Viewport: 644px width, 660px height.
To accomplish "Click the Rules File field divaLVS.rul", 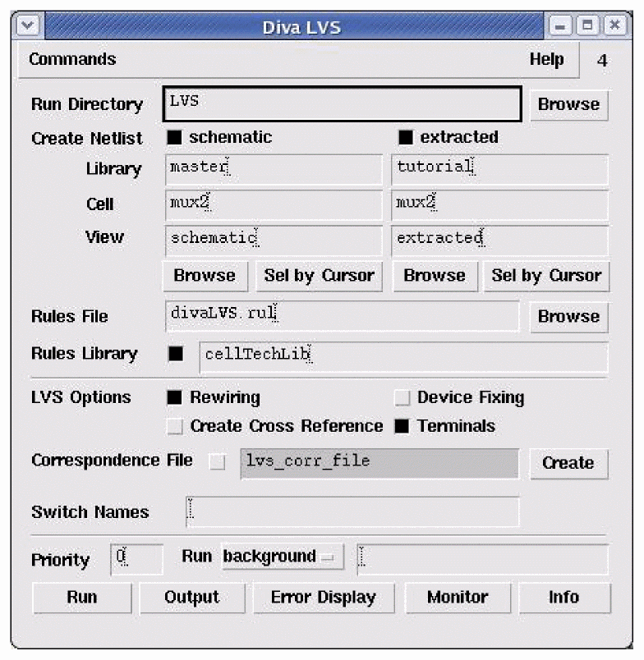I will coord(342,316).
